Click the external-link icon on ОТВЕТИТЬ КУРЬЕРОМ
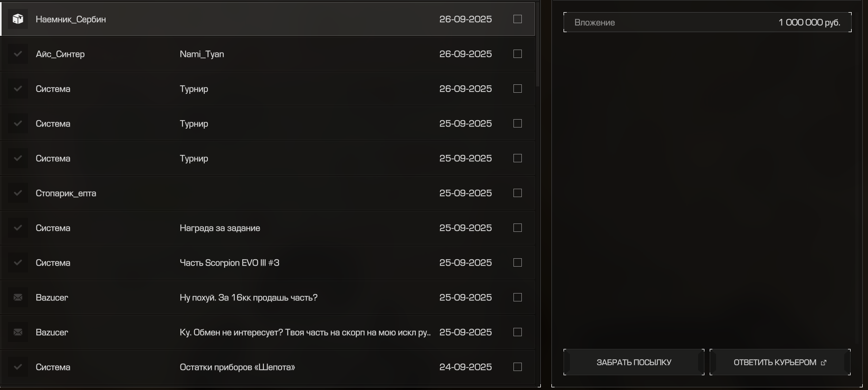The width and height of the screenshot is (868, 390). pyautogui.click(x=823, y=363)
